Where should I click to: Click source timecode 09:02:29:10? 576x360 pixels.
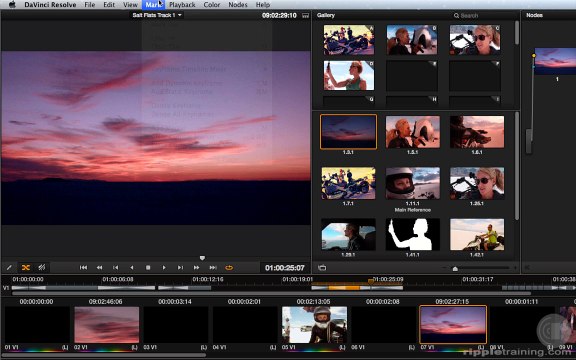pos(279,15)
